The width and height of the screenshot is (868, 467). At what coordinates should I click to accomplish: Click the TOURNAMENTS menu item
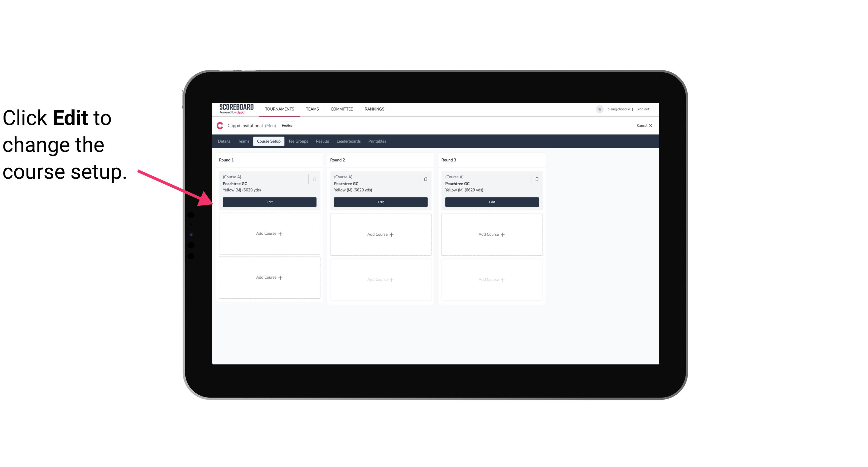click(280, 109)
